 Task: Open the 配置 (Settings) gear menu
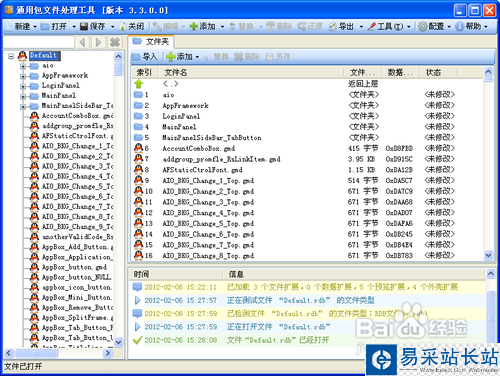point(434,26)
